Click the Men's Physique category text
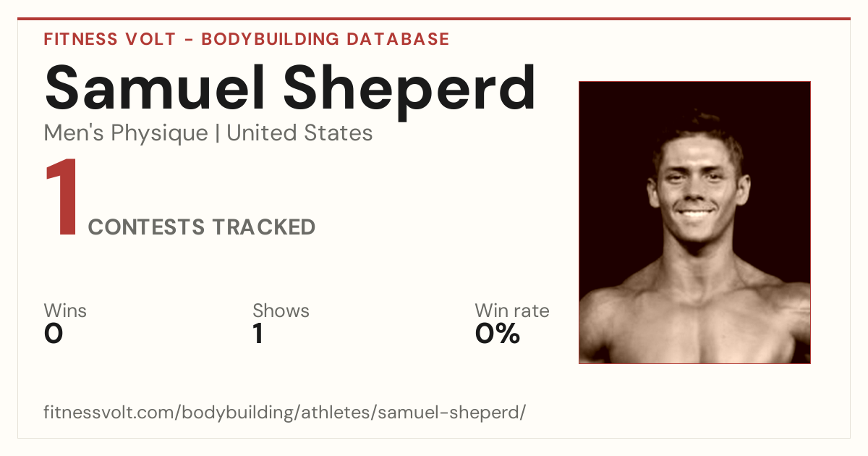This screenshot has width=868, height=456. coord(126,133)
